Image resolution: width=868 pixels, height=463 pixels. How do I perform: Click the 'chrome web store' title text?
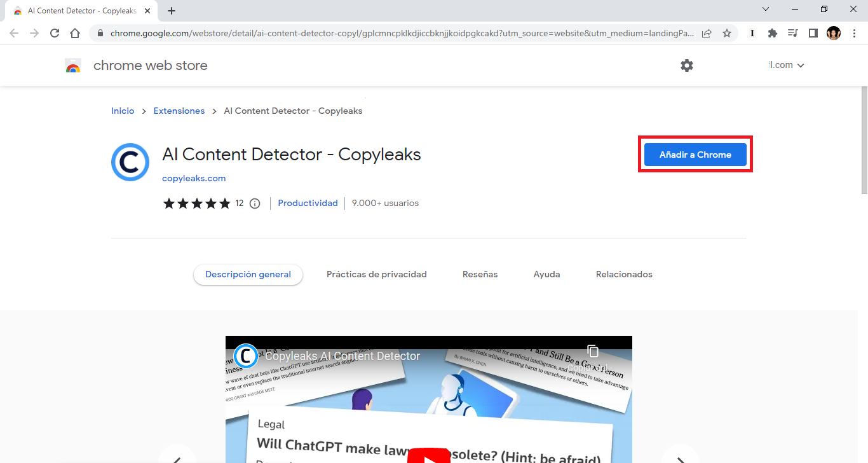(151, 66)
